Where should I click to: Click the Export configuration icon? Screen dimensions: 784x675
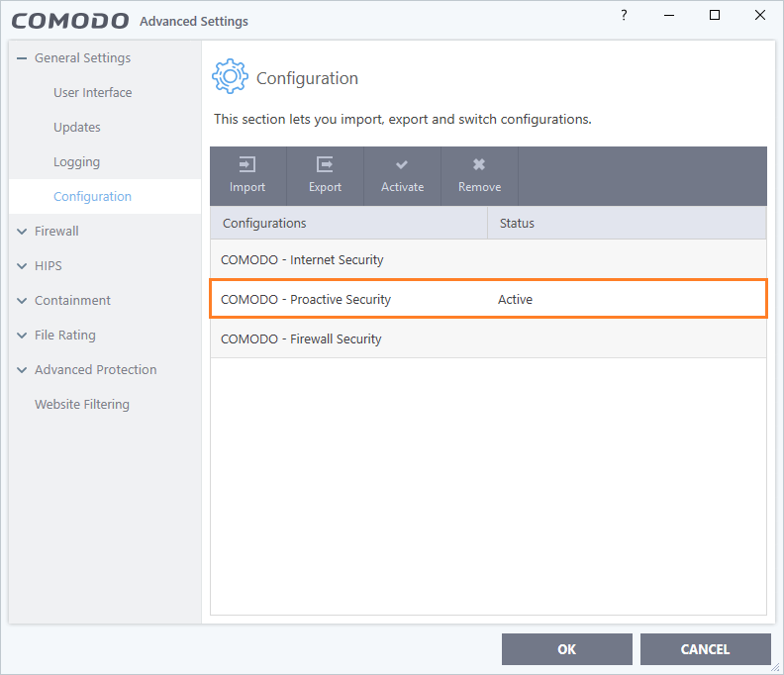click(325, 164)
